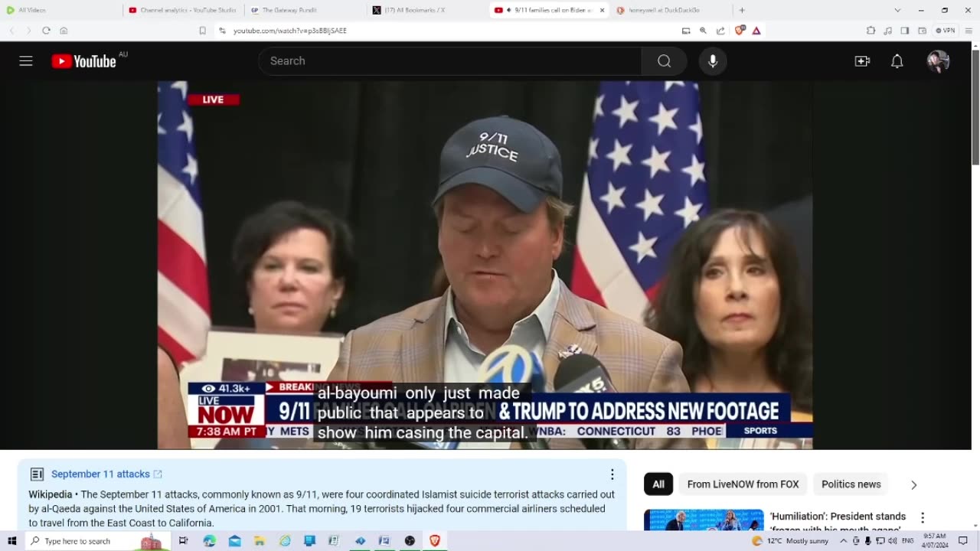The width and height of the screenshot is (980, 551).
Task: Select From LiveNOW from FOX chip
Action: click(x=743, y=484)
